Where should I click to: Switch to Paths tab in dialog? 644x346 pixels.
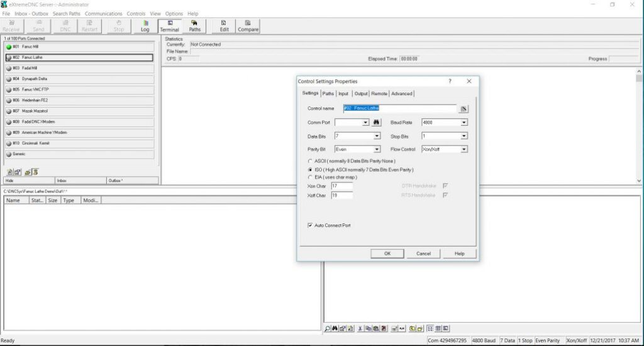point(328,94)
